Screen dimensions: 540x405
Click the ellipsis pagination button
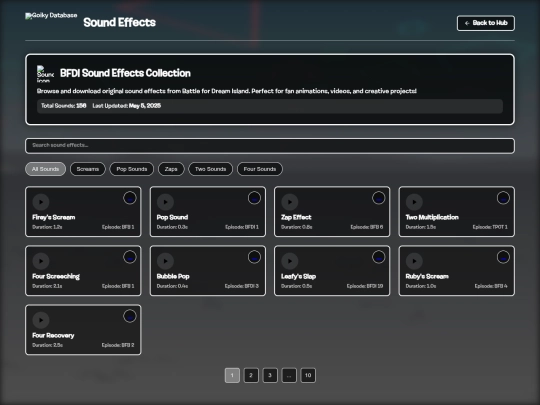289,375
